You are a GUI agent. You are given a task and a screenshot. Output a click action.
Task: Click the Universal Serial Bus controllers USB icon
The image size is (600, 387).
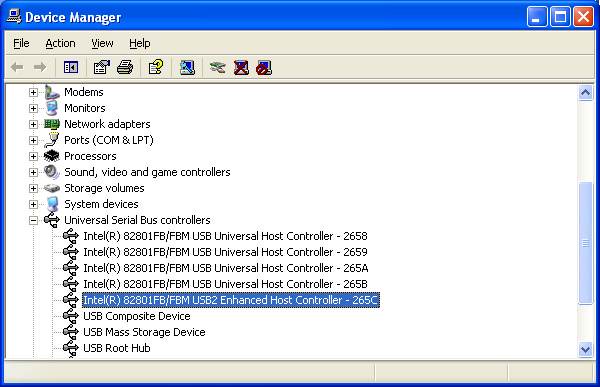[x=52, y=220]
